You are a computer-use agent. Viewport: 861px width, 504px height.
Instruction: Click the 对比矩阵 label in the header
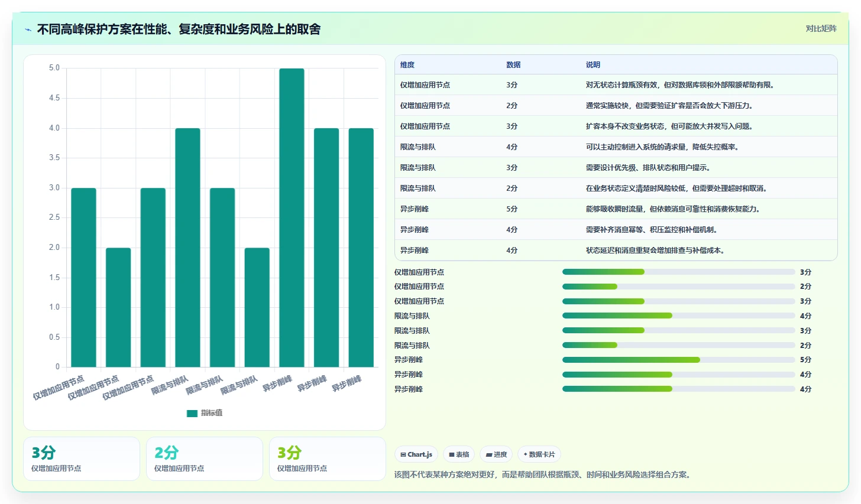click(821, 28)
